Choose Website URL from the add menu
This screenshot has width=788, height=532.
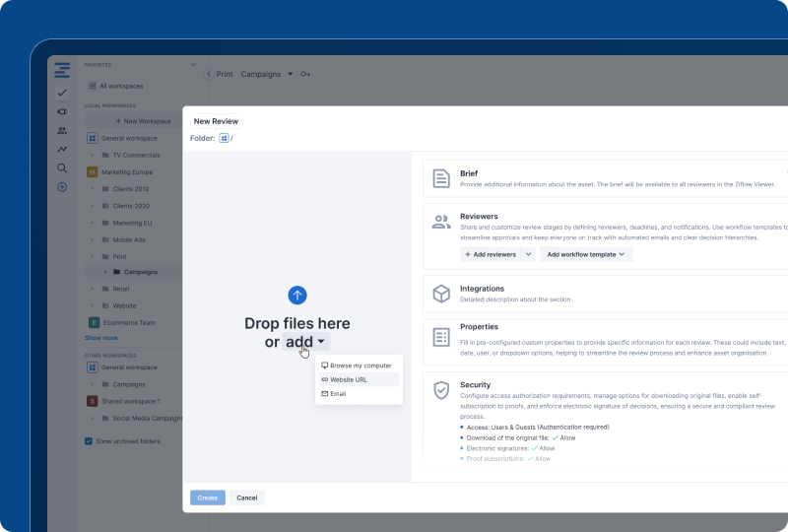tap(349, 379)
